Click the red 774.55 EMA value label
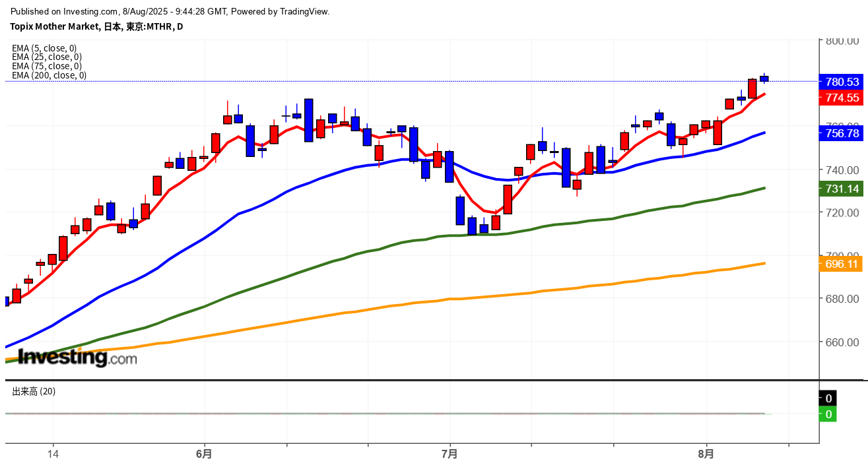 point(842,98)
